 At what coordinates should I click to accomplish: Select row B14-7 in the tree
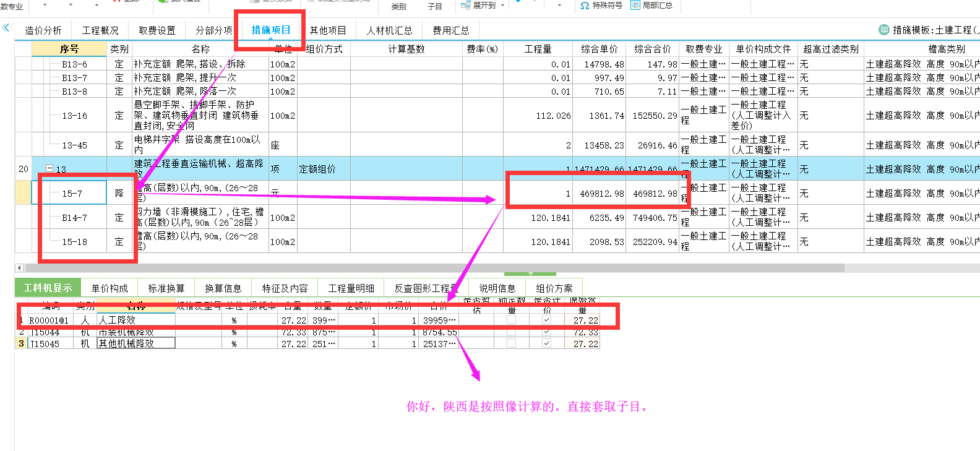(74, 218)
